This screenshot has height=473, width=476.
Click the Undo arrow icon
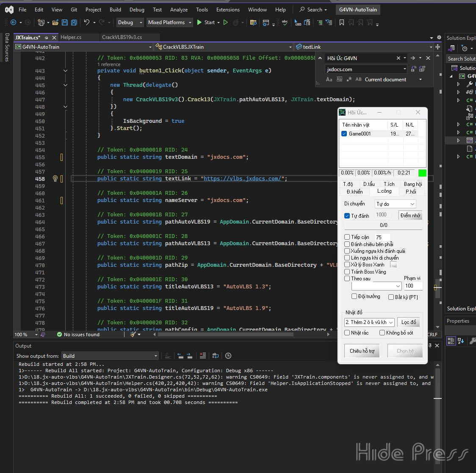(87, 22)
